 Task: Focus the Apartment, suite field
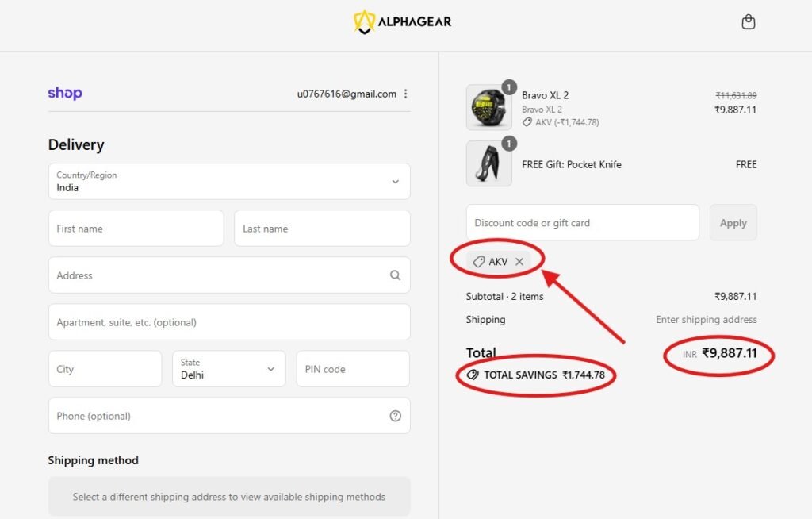tap(229, 322)
